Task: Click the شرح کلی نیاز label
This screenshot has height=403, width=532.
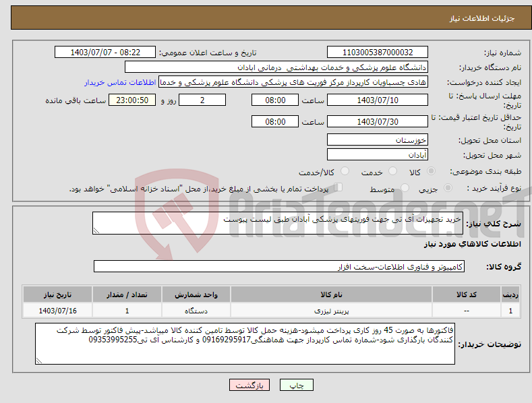Action: click(x=494, y=224)
